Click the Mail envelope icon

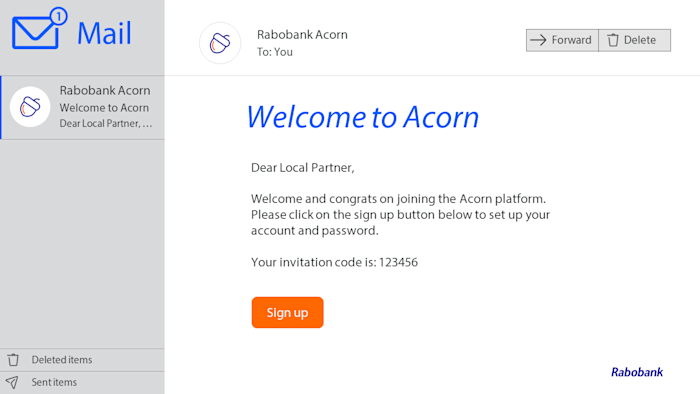[35, 33]
